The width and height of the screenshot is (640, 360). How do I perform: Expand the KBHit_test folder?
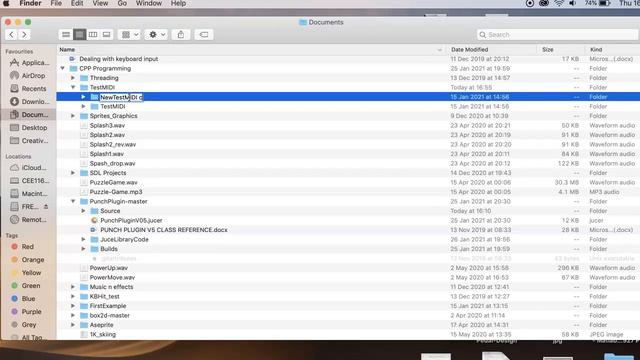coord(73,296)
